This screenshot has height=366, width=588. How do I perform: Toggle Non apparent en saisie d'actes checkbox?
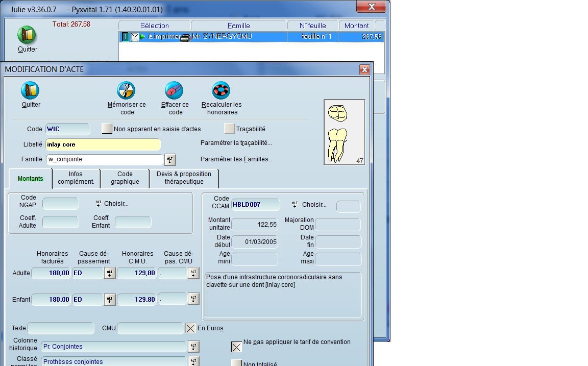click(106, 129)
